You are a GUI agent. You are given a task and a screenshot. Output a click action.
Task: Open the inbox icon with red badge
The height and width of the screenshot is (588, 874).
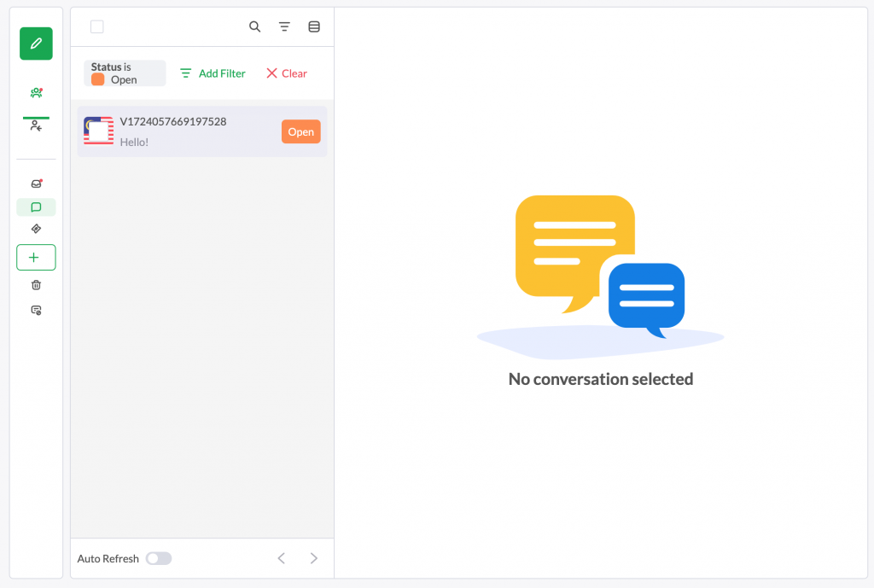(35, 183)
